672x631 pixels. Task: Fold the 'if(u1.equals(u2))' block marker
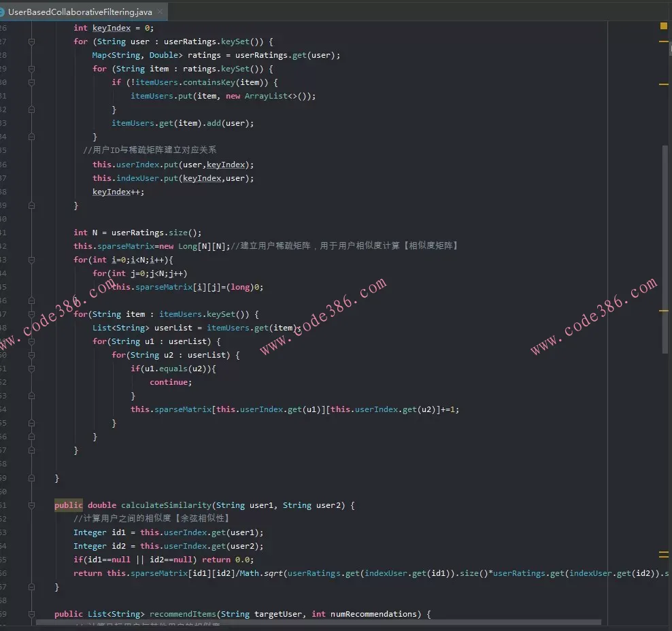click(32, 369)
